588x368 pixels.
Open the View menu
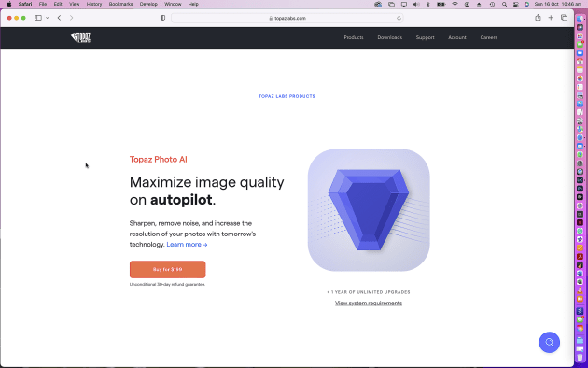(x=75, y=4)
